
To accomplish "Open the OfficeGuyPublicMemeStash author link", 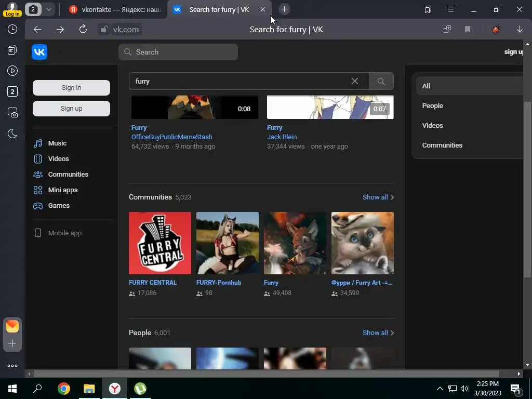I will tap(171, 137).
